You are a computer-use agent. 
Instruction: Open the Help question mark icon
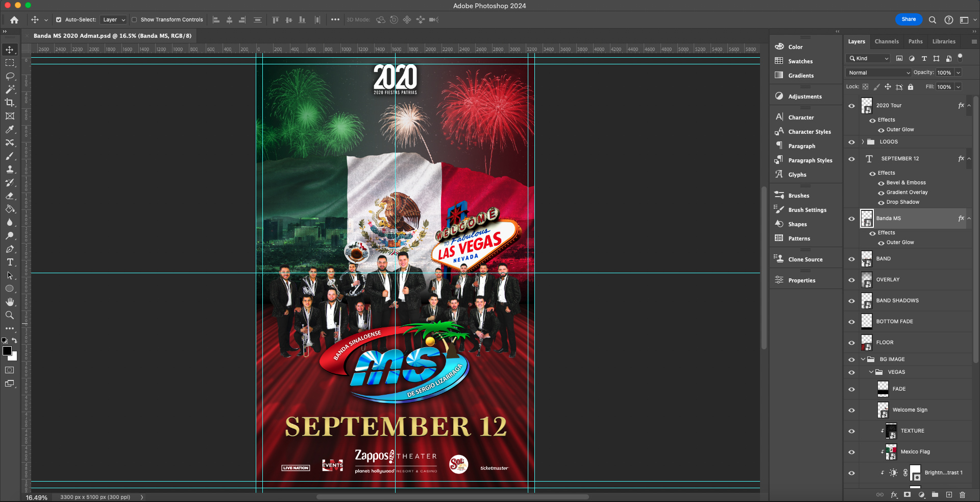tap(949, 20)
